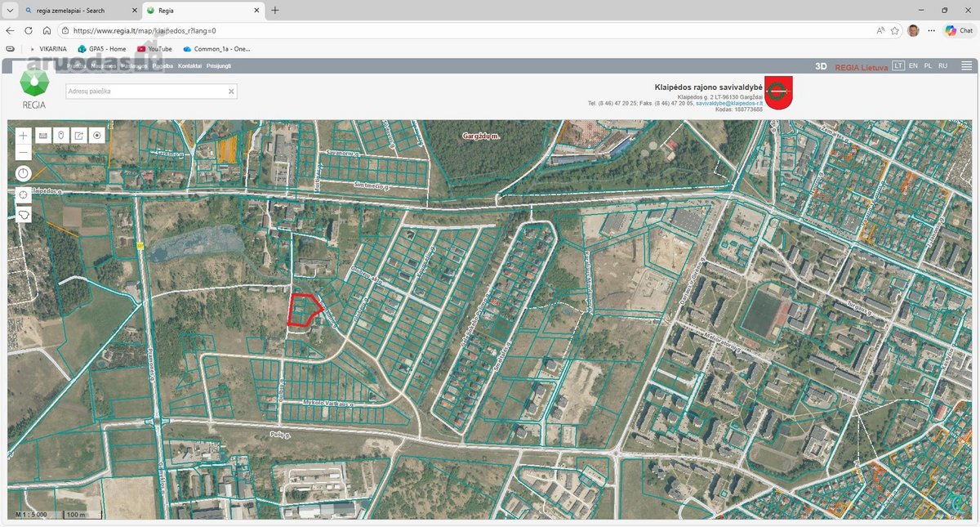Viewport: 980px width, 527px height.
Task: Open the share map link tool
Action: click(79, 136)
